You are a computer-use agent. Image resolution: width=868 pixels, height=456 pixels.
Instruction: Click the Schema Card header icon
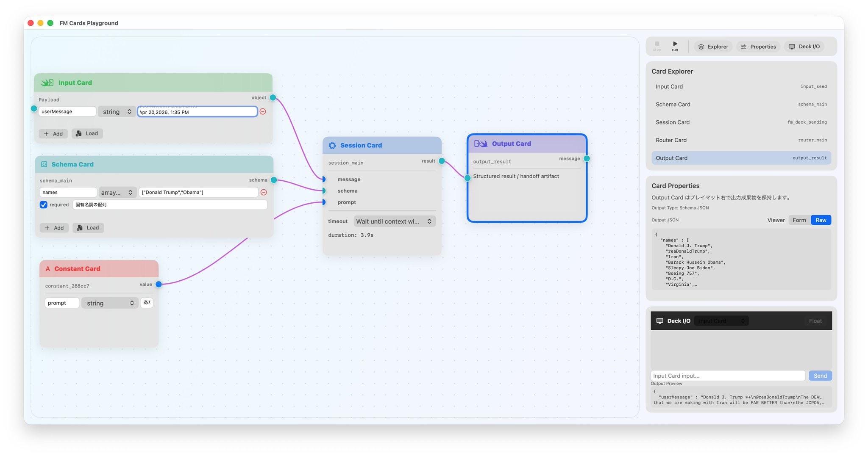[44, 164]
